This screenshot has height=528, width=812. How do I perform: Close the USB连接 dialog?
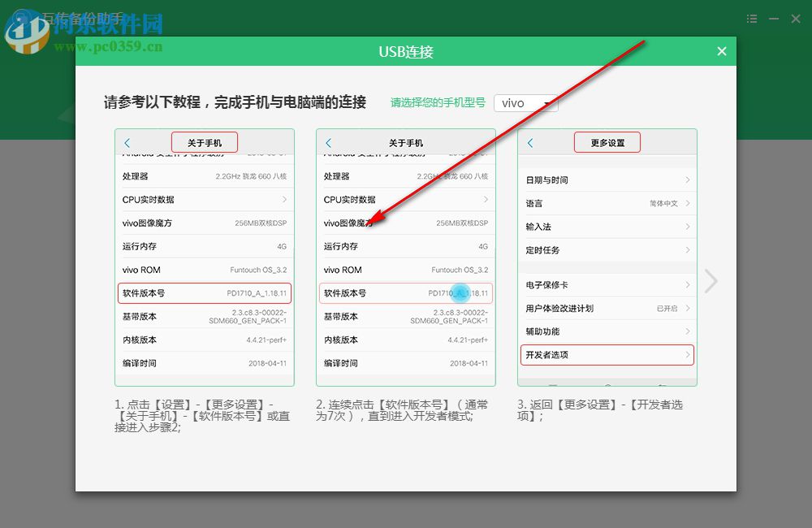[721, 50]
